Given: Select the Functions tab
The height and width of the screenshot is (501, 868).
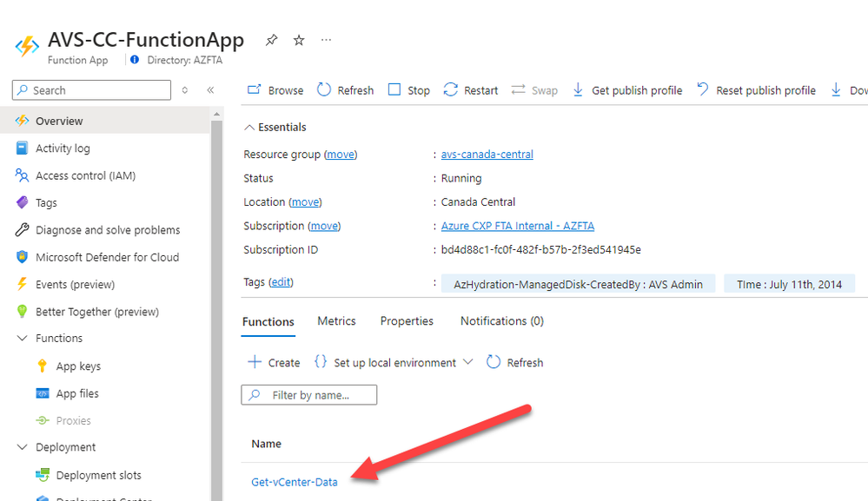Looking at the screenshot, I should [x=268, y=322].
